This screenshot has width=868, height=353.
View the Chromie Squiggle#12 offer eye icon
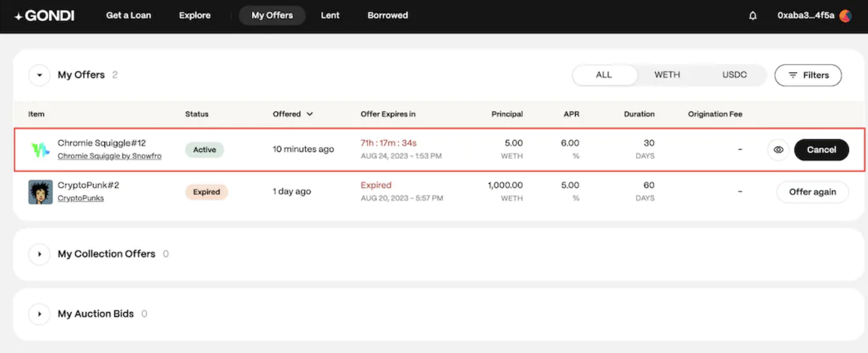pos(779,150)
